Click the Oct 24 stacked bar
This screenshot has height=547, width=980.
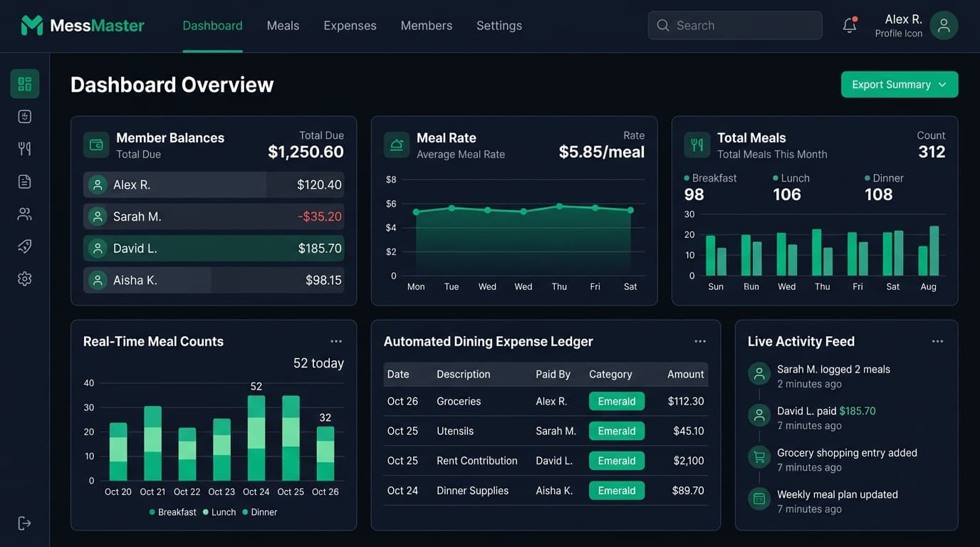(x=256, y=438)
